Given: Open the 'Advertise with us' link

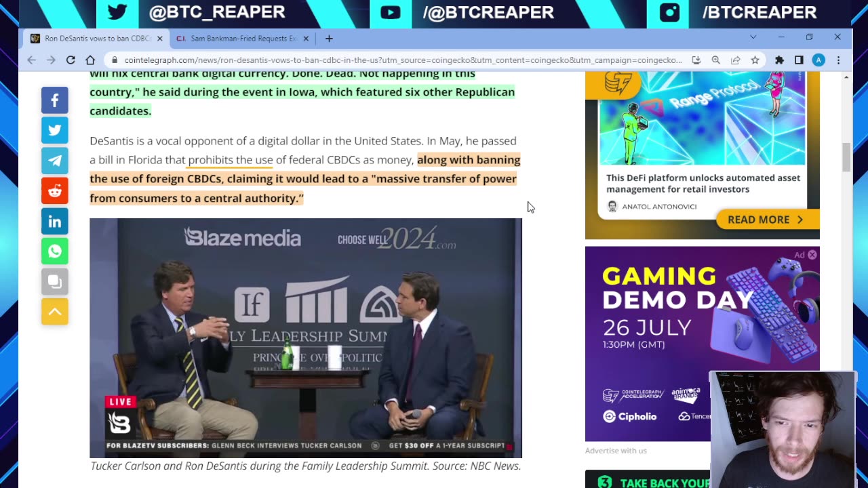Looking at the screenshot, I should pos(616,451).
